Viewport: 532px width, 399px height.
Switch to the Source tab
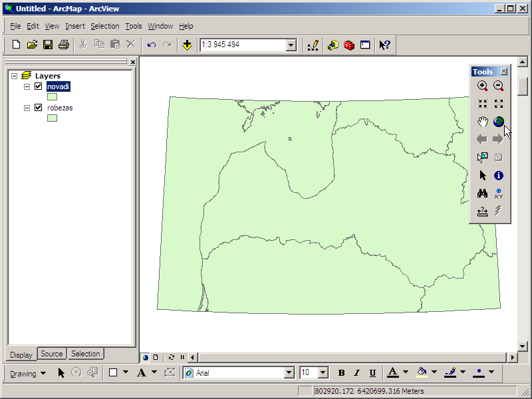click(x=52, y=354)
